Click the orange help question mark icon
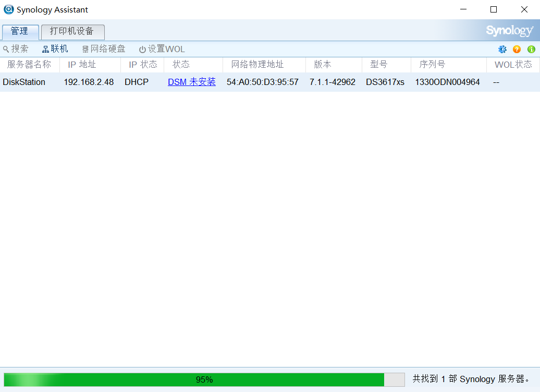540x392 pixels. click(x=517, y=49)
